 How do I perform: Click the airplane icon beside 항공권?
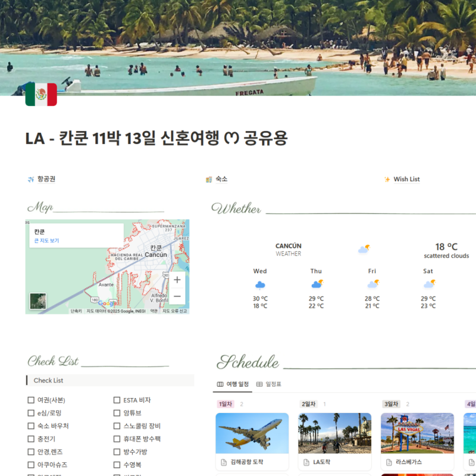tap(31, 180)
